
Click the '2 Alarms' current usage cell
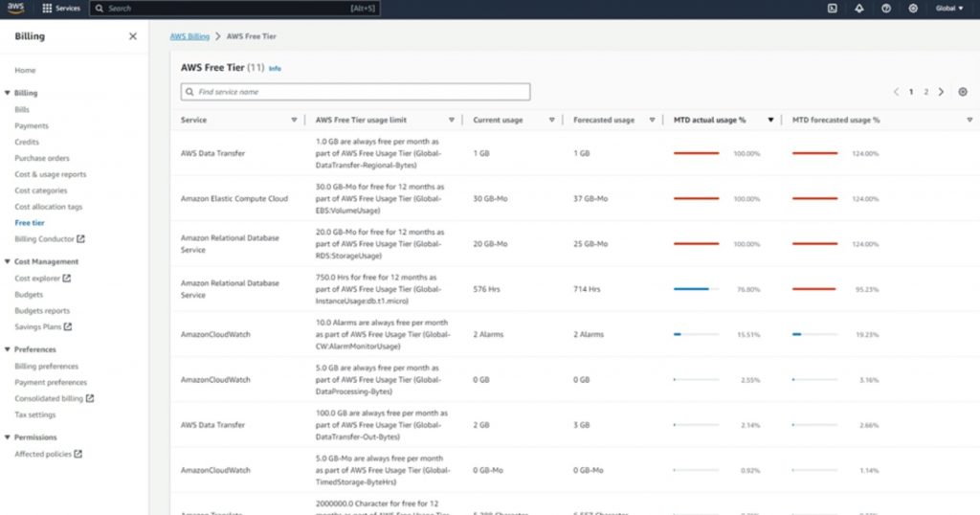click(x=488, y=334)
